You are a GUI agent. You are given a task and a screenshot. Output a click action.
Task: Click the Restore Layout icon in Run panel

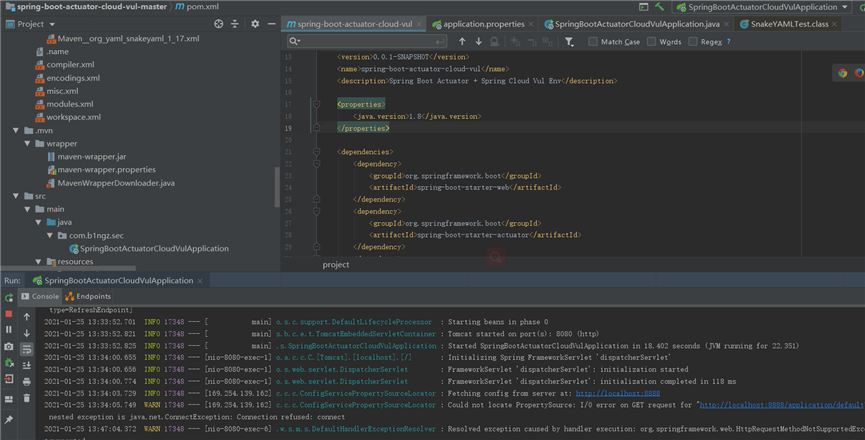pos(9,399)
